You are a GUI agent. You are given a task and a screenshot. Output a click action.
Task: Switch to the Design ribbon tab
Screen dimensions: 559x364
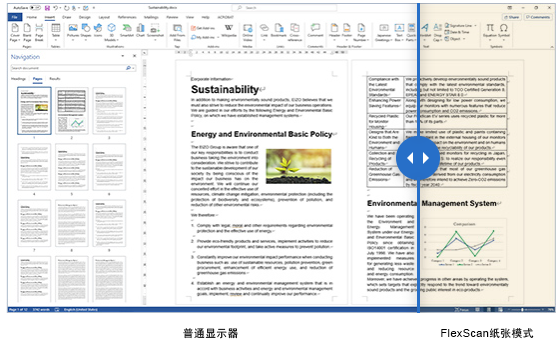point(84,17)
